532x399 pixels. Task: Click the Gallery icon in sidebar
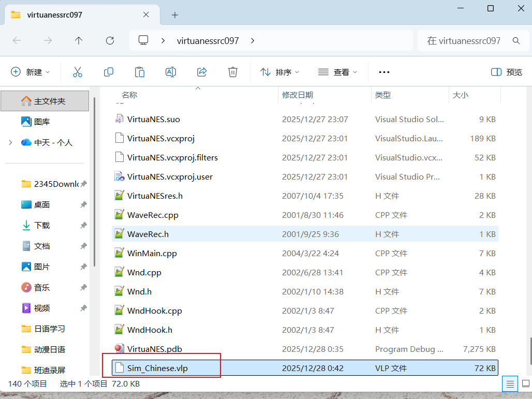click(26, 122)
